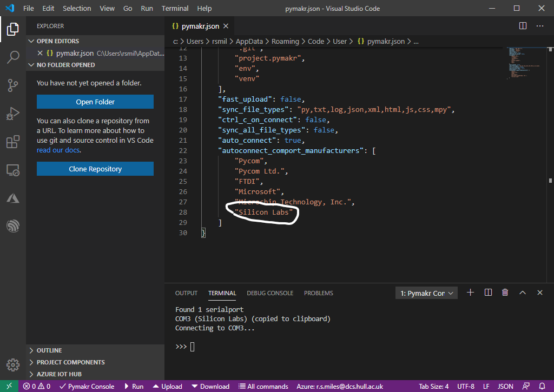Open the Azure view in activity bar
The height and width of the screenshot is (392, 554).
13,198
